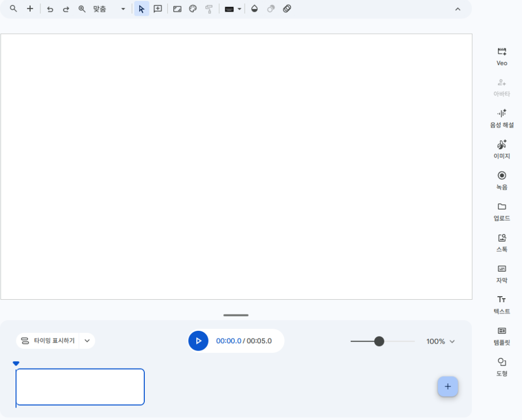
Task: Play the video with the blue play button
Action: point(198,341)
